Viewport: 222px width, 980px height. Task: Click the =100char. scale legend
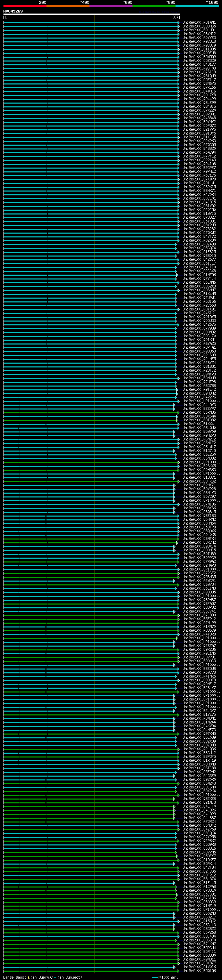pos(165,977)
